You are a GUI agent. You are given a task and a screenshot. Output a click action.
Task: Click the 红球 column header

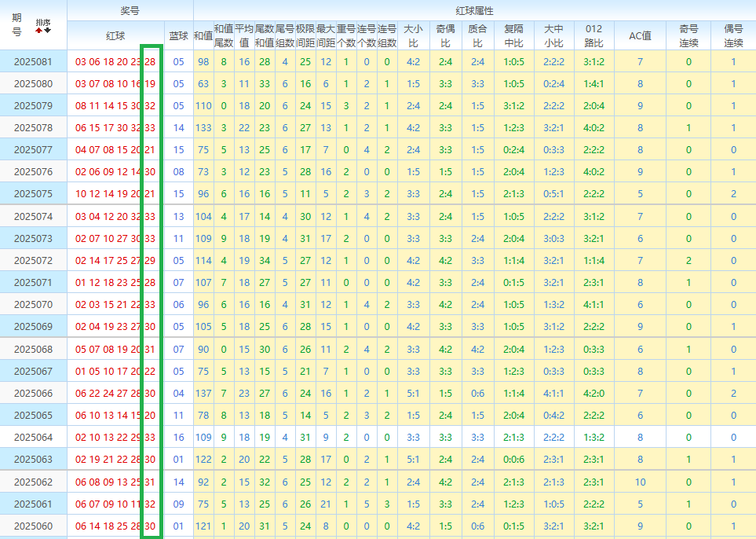pyautogui.click(x=115, y=35)
